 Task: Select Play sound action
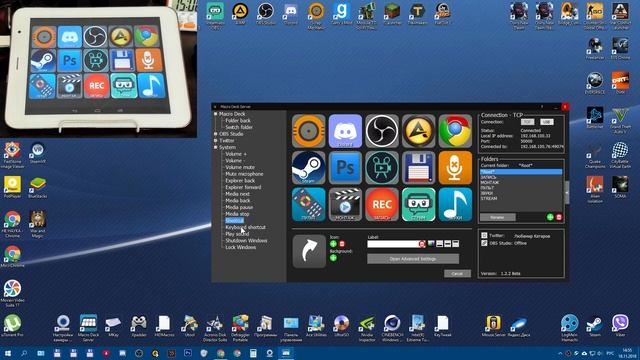(x=237, y=234)
